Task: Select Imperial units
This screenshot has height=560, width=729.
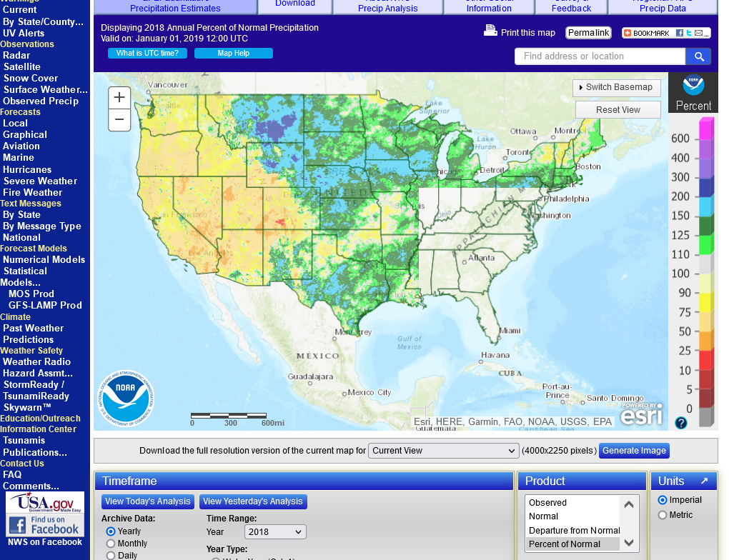Action: pyautogui.click(x=663, y=500)
